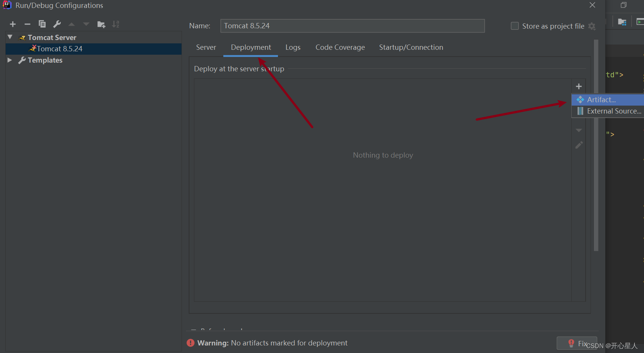Add a new run configuration

coord(13,24)
